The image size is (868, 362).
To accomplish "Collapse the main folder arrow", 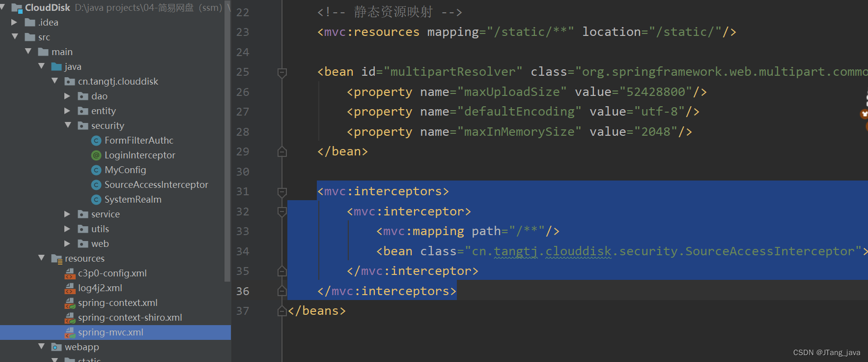I will pos(28,51).
